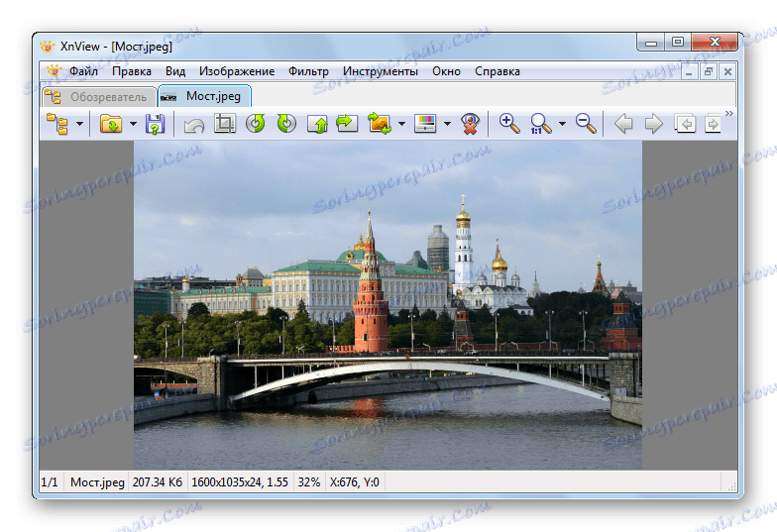777x532 pixels.
Task: Open the Инструменты menu
Action: 381,71
